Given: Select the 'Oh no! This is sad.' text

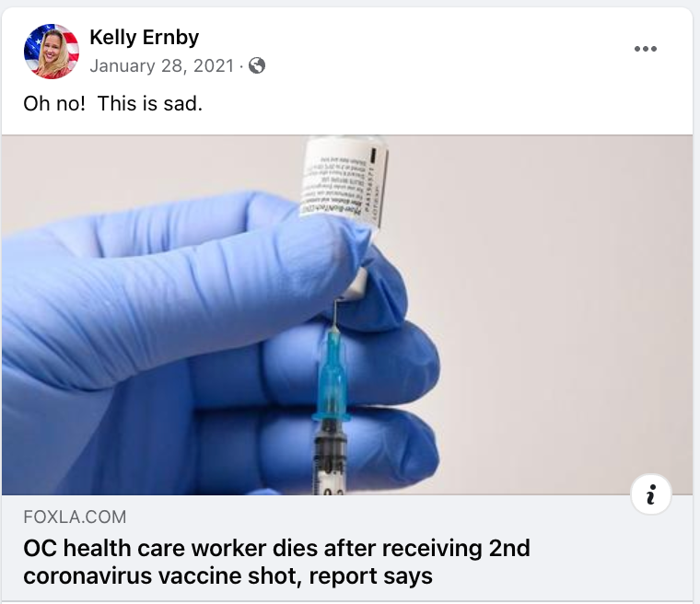Looking at the screenshot, I should [x=113, y=103].
